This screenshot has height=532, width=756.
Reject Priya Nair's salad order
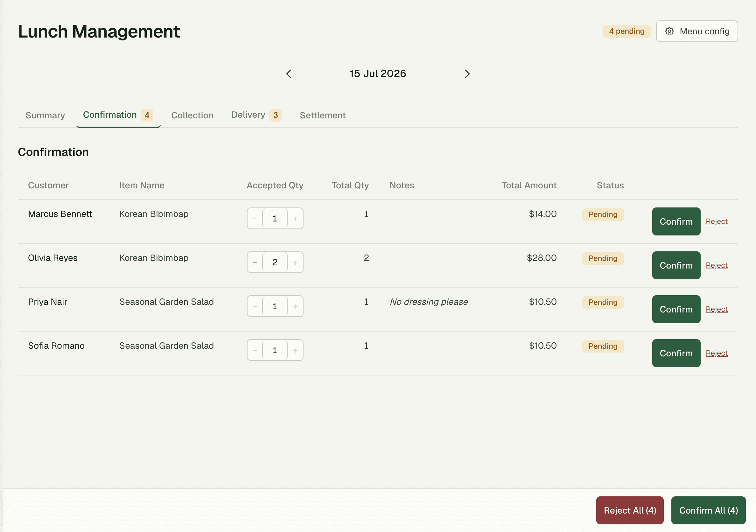717,310
